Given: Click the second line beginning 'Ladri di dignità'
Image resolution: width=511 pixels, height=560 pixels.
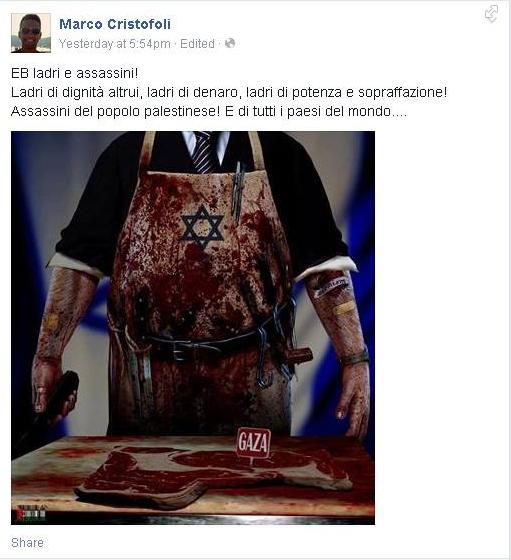Looking at the screenshot, I should 229,92.
